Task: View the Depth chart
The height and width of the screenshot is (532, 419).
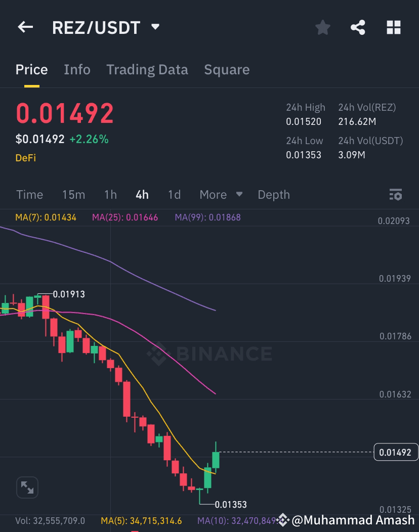Action: (x=273, y=194)
